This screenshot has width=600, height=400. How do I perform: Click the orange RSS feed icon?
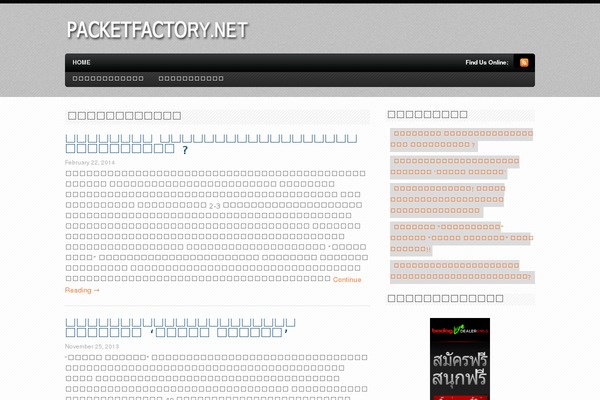pos(524,62)
